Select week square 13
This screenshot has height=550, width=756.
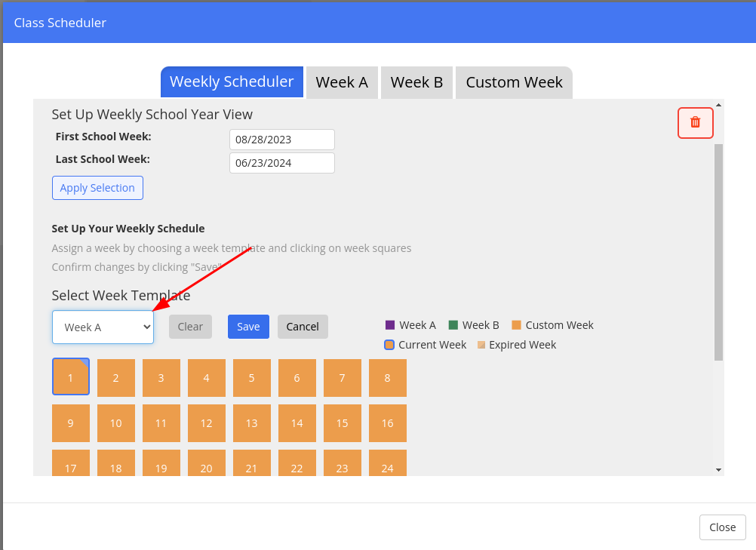pyautogui.click(x=252, y=423)
